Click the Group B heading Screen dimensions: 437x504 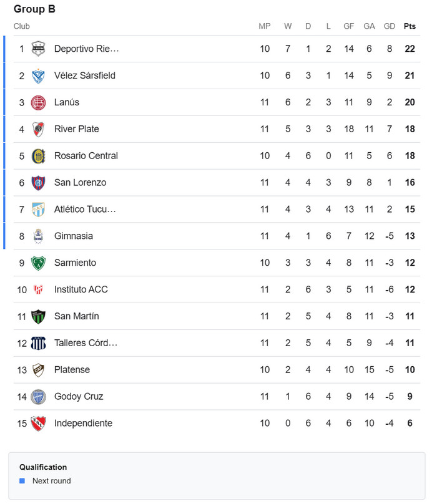pos(34,9)
